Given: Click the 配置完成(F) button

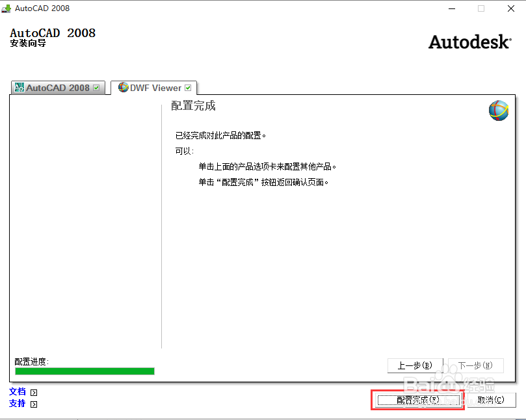Looking at the screenshot, I should coord(417,400).
